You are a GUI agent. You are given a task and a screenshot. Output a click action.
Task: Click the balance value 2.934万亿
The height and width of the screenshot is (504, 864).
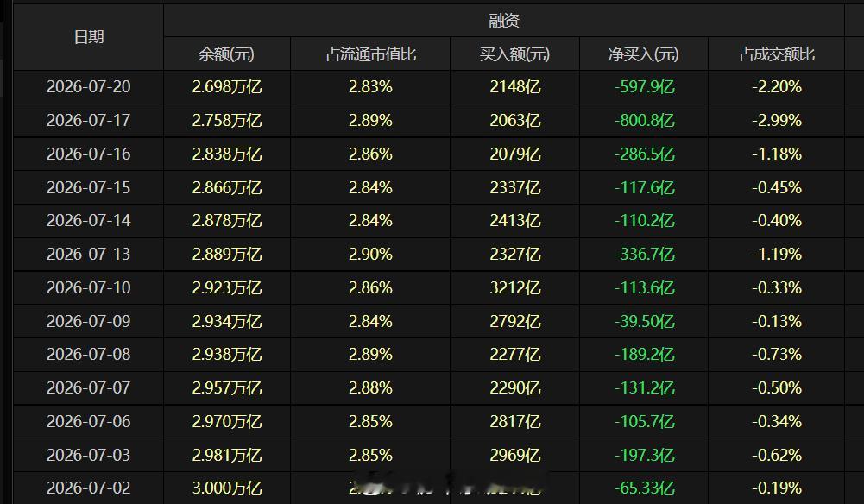(226, 321)
